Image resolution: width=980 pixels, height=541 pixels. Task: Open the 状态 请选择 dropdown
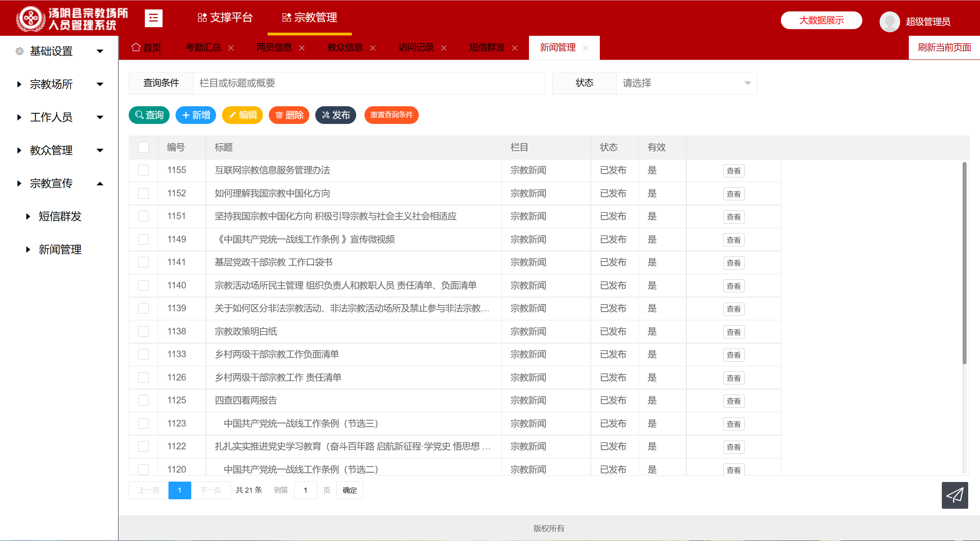[686, 83]
